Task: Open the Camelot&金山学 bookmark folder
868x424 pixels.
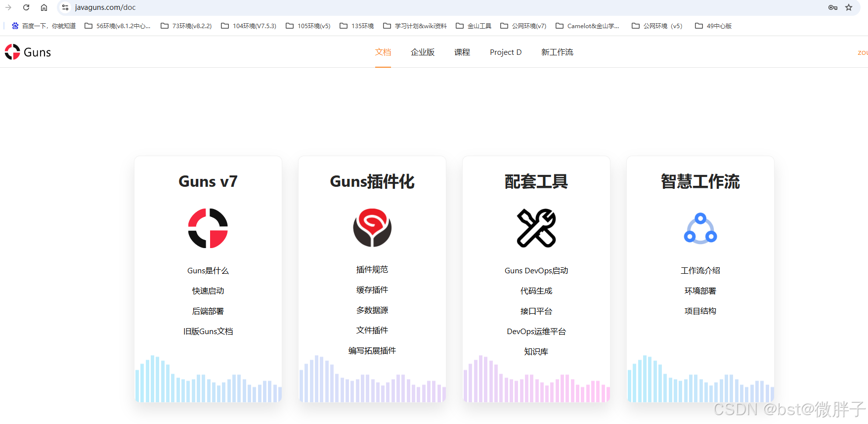Action: click(587, 26)
